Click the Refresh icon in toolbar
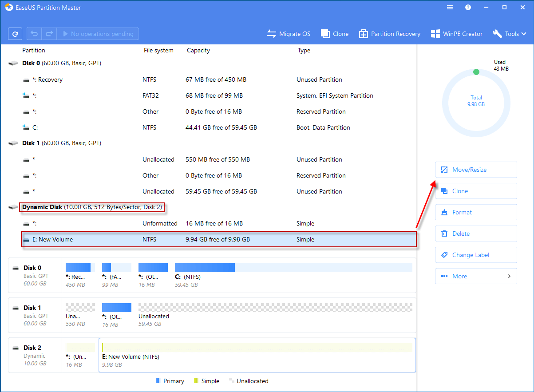The width and height of the screenshot is (534, 392). tap(15, 34)
